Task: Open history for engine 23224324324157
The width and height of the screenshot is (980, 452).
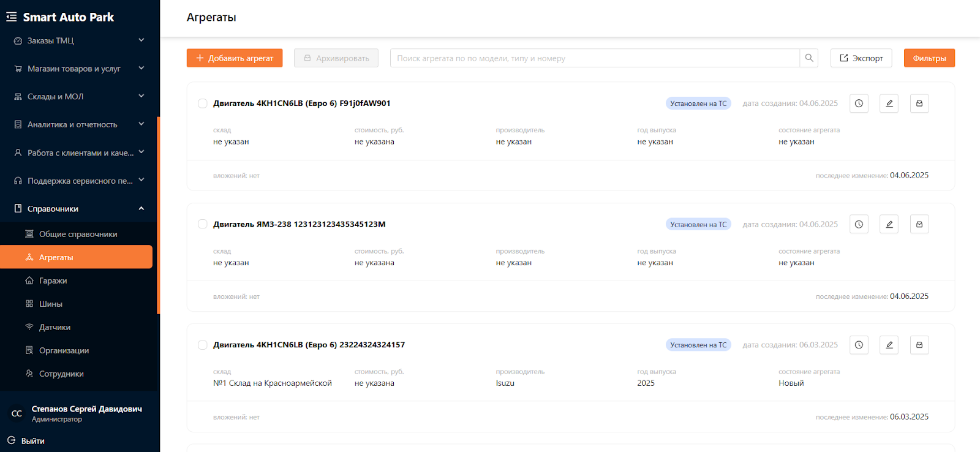Action: point(859,345)
